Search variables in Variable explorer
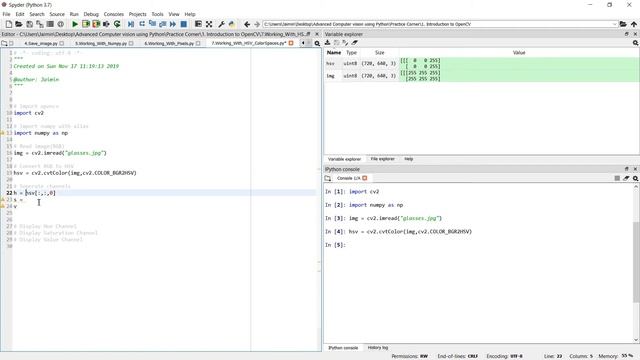Image resolution: width=640 pixels, height=360 pixels. click(x=636, y=43)
